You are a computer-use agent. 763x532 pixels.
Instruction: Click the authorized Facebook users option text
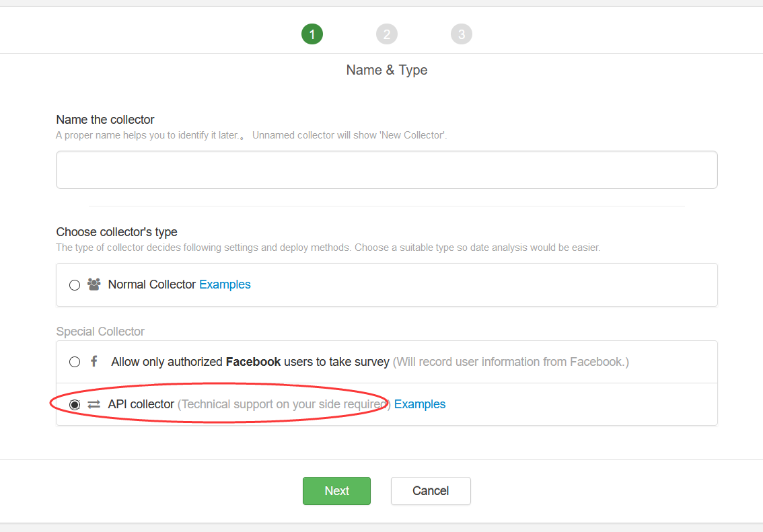(x=250, y=362)
